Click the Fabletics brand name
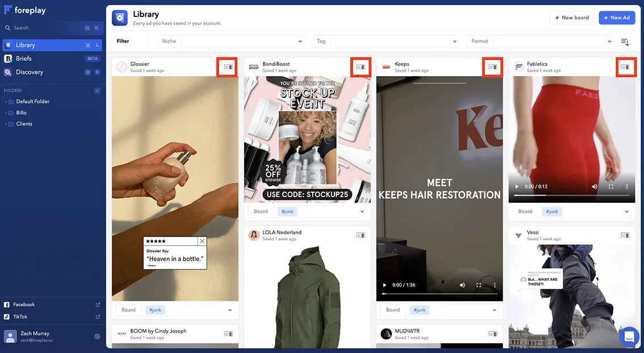This screenshot has height=353, width=644. click(537, 64)
